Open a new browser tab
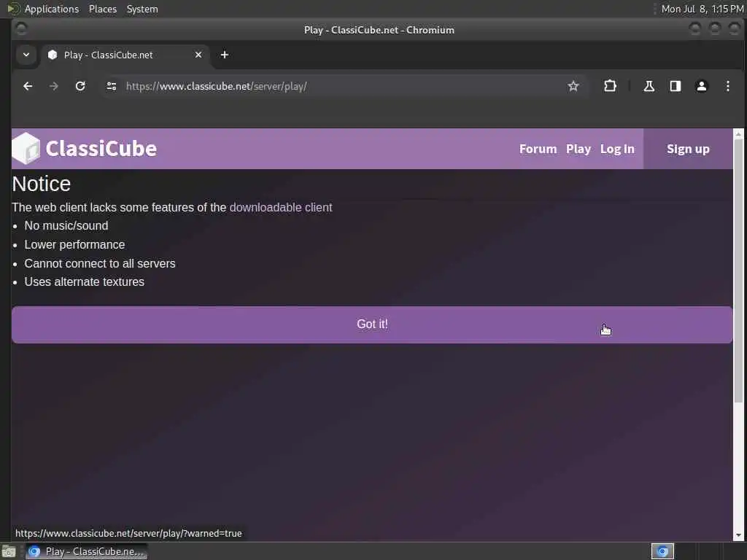Image resolution: width=747 pixels, height=560 pixels. (225, 55)
